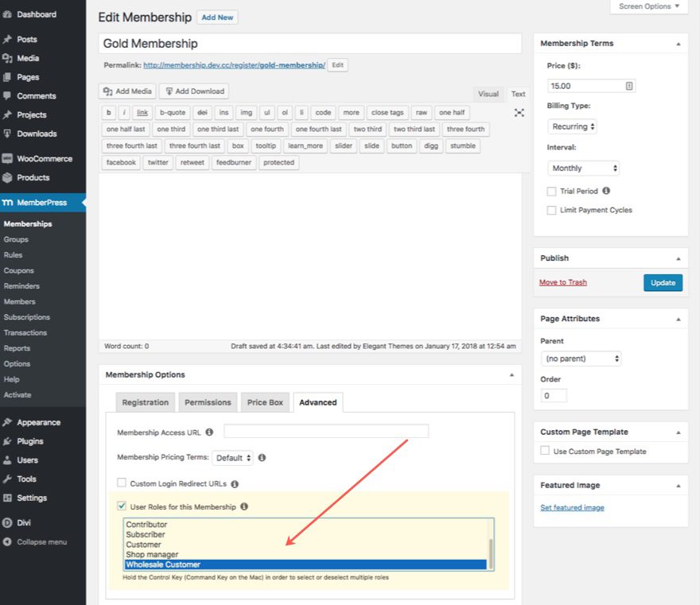Open the Divi menu in sidebar
The image size is (700, 605).
tap(24, 523)
